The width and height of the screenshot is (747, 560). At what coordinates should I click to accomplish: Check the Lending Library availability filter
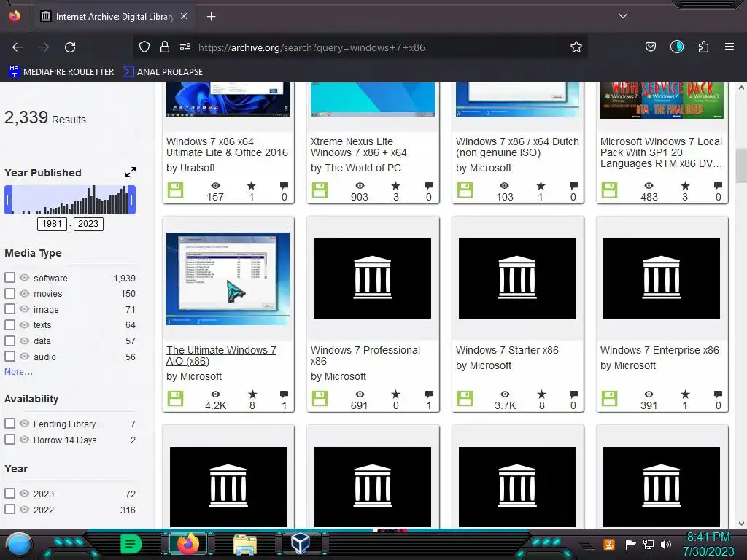[9, 424]
